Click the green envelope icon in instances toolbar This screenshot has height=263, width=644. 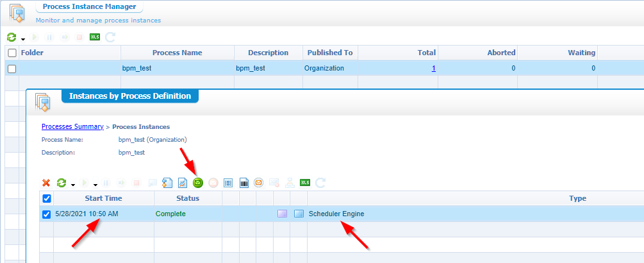[198, 183]
